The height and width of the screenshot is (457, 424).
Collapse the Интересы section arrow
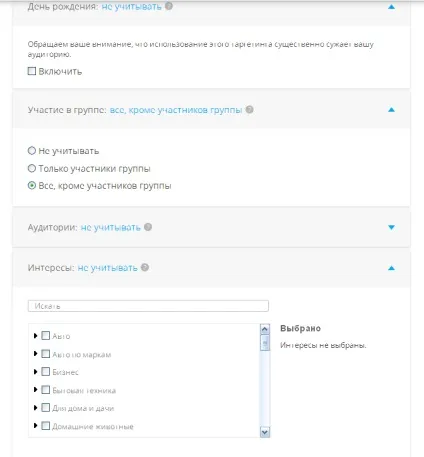point(391,268)
